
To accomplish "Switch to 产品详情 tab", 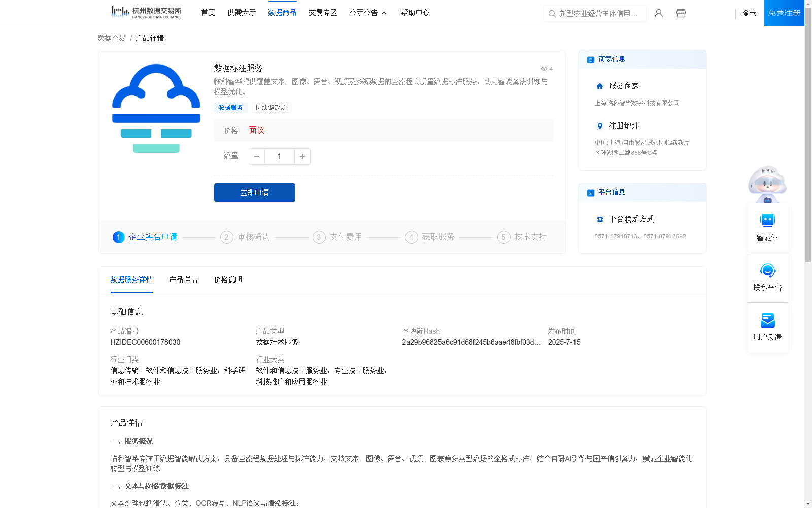I will [183, 280].
